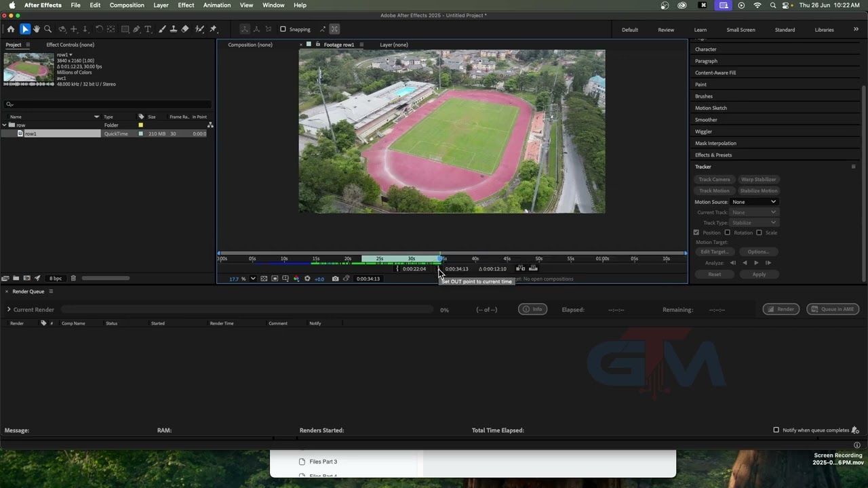868x488 pixels.
Task: Open the Motion Source dropdown
Action: click(753, 202)
